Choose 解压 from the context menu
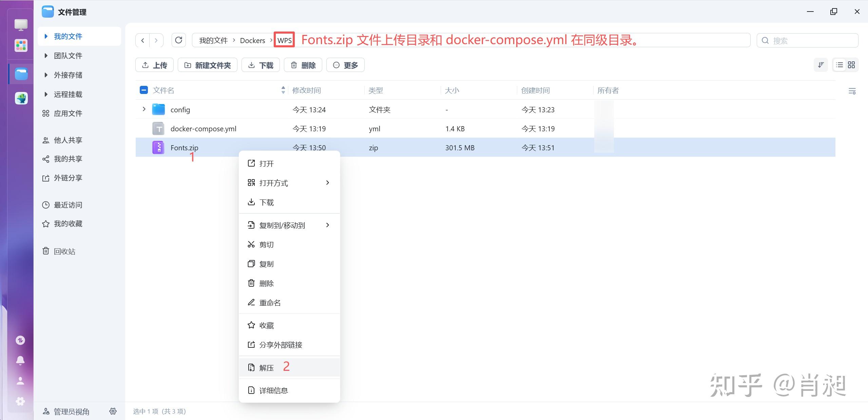The image size is (868, 420). pyautogui.click(x=267, y=367)
